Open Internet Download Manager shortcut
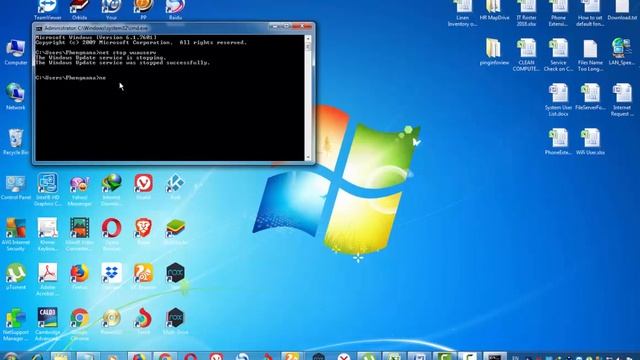 click(x=111, y=189)
